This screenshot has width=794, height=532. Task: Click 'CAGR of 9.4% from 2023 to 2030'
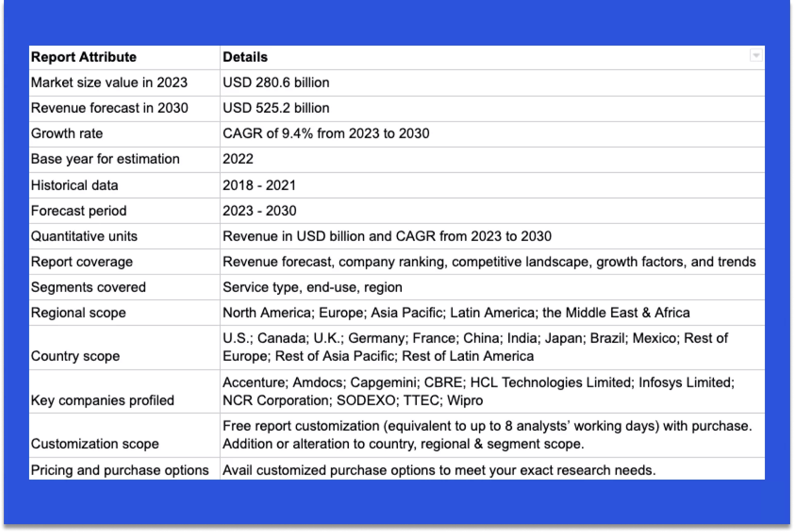pyautogui.click(x=492, y=134)
